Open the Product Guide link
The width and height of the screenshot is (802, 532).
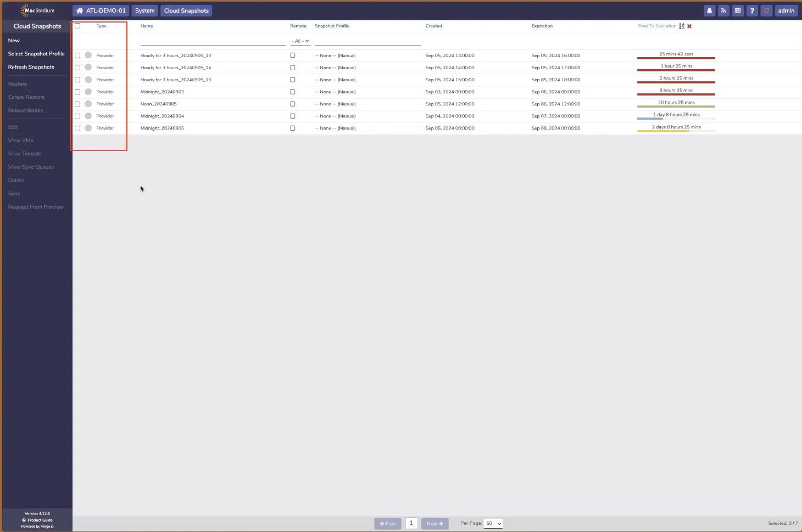point(37,520)
